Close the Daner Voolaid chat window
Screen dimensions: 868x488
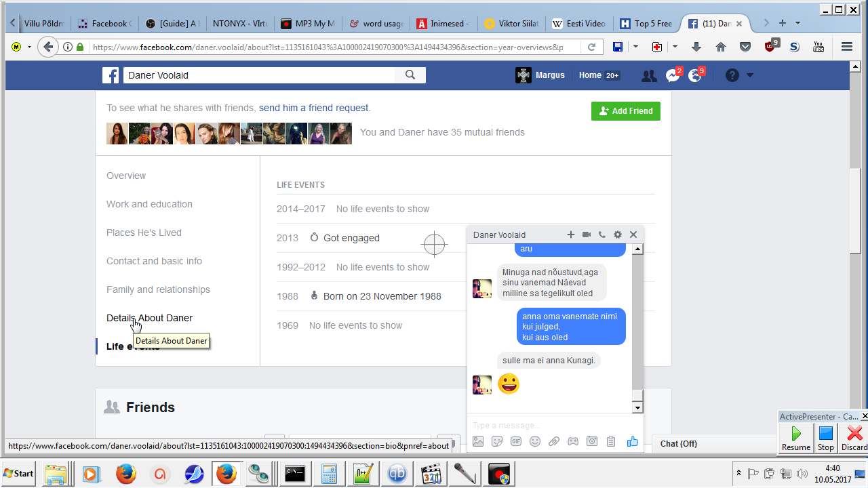pos(633,235)
